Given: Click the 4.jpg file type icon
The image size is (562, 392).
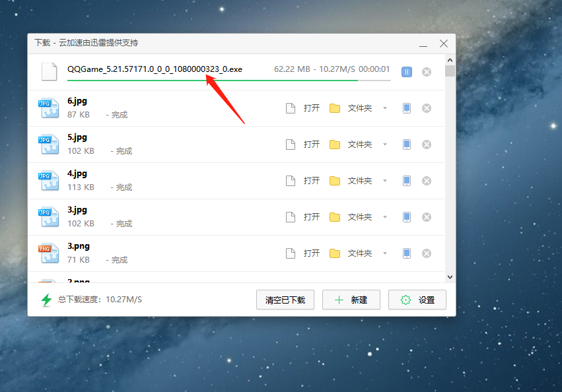Looking at the screenshot, I should click(x=49, y=180).
